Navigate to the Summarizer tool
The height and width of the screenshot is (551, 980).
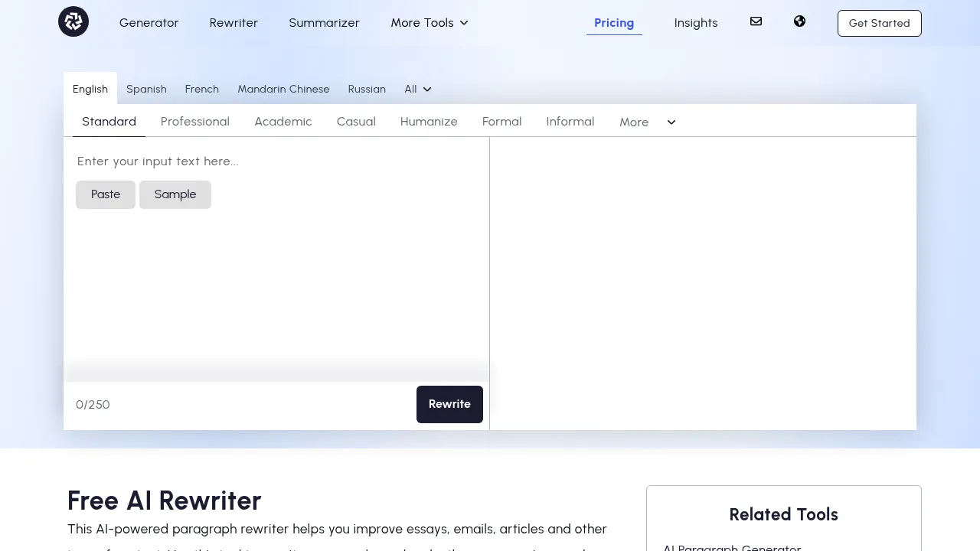(324, 23)
